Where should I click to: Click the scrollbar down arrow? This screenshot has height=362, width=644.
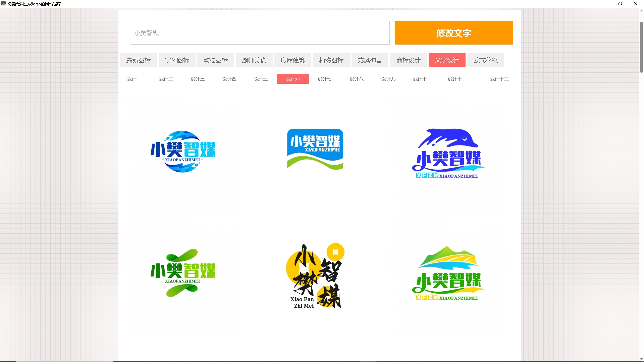641,359
